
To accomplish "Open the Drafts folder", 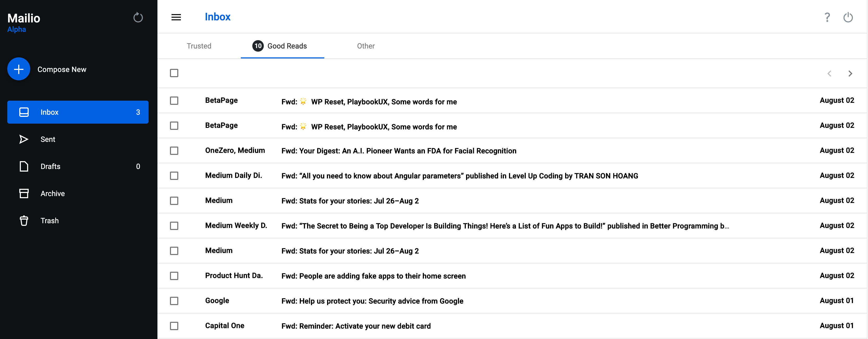I will (x=78, y=166).
